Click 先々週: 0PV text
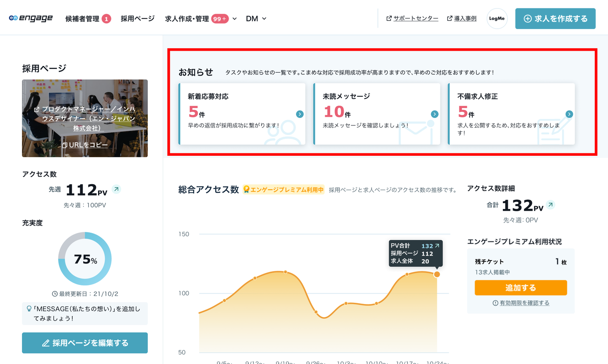608x364 pixels. click(521, 220)
